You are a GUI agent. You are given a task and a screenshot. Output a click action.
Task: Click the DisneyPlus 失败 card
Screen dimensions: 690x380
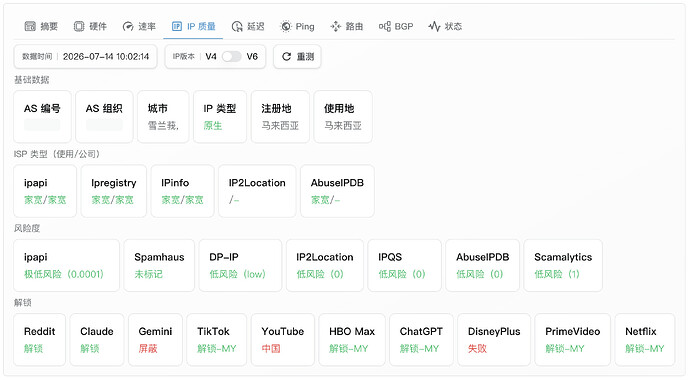pos(494,340)
